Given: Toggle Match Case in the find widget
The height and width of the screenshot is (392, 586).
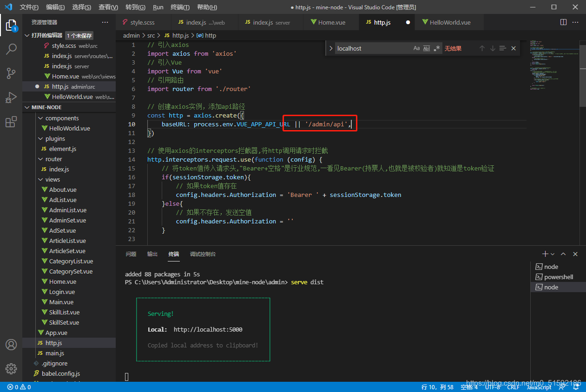Looking at the screenshot, I should tap(416, 48).
